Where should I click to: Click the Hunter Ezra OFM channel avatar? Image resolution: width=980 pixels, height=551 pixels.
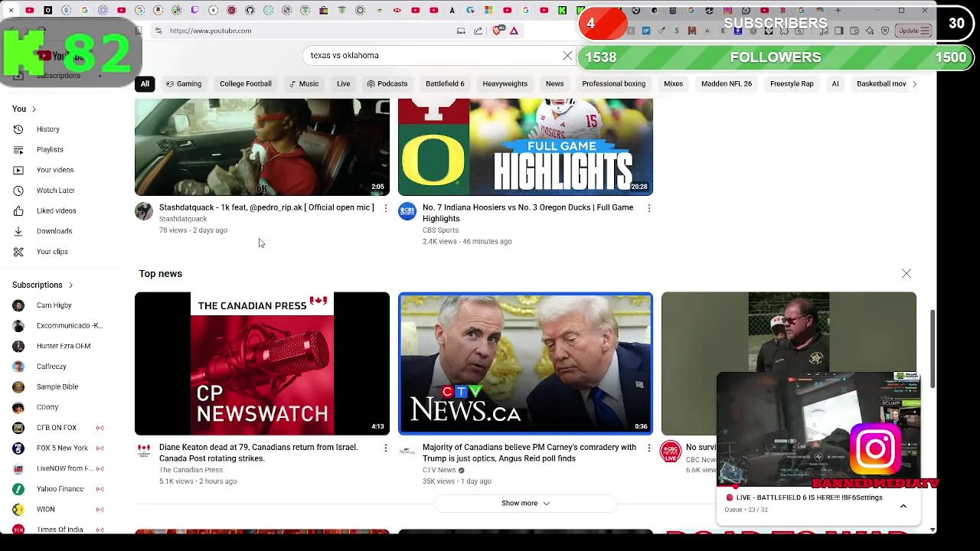[x=18, y=346]
